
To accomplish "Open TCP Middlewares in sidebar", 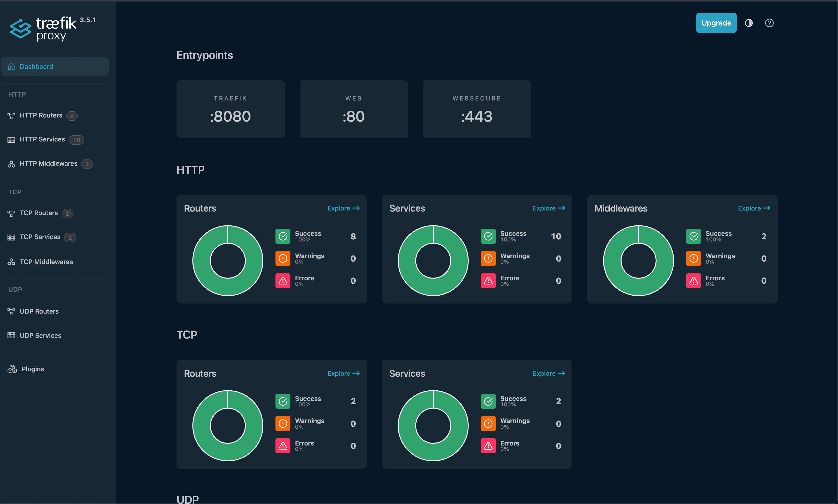I will pos(55,262).
